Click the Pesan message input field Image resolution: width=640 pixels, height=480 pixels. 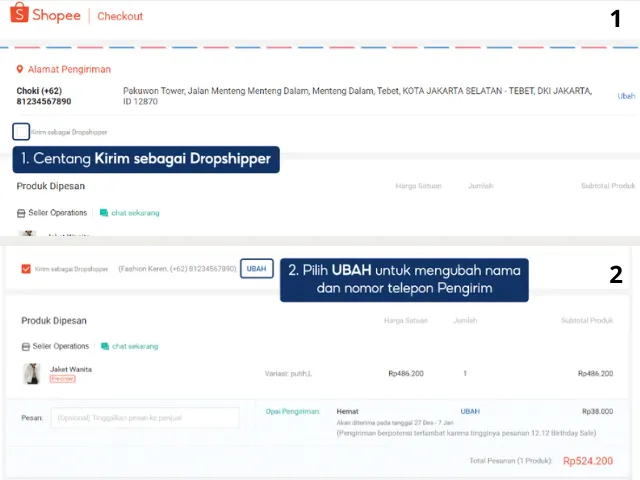pos(145,418)
